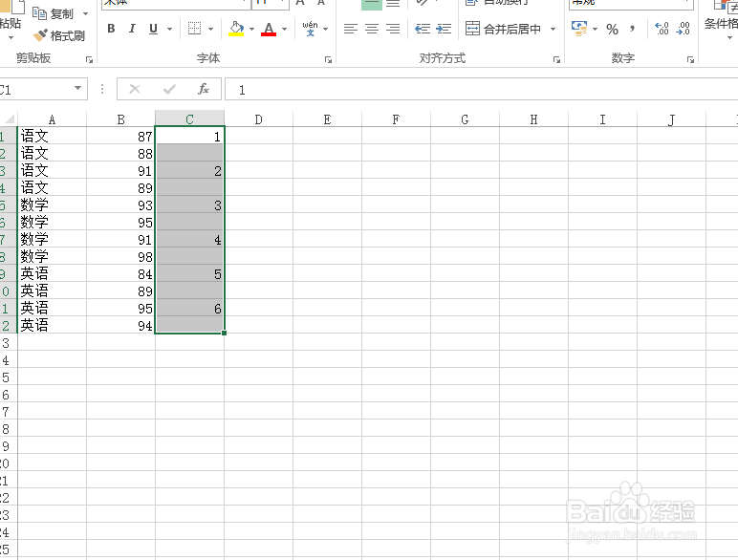Align text left
This screenshot has height=560, width=738.
[x=351, y=29]
